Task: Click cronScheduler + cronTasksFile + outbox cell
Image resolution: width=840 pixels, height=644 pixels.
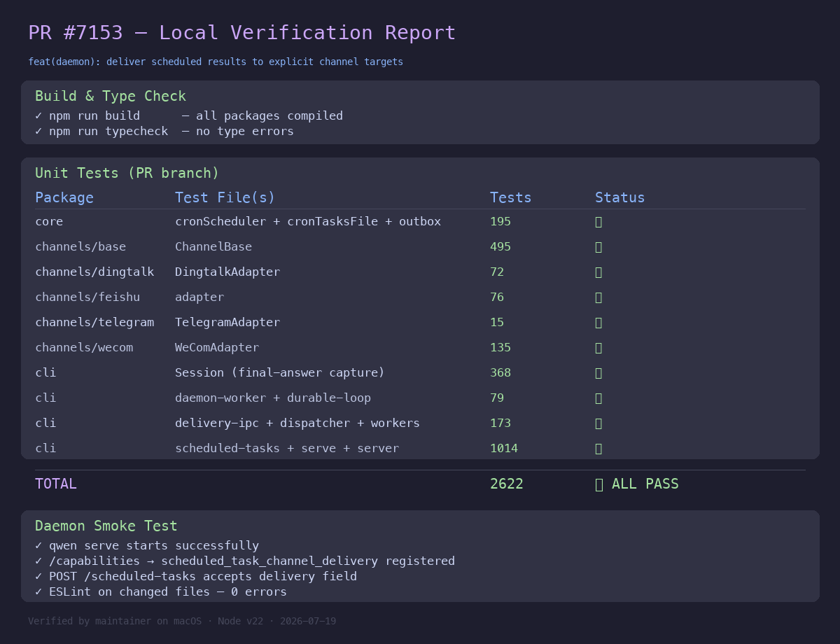Action: tap(308, 221)
